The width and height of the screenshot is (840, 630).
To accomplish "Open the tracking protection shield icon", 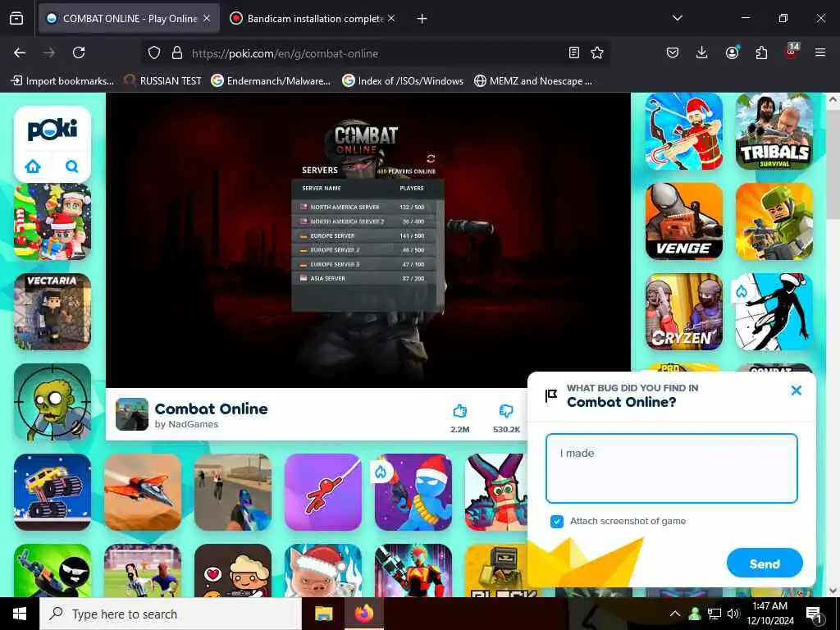I will pyautogui.click(x=154, y=53).
